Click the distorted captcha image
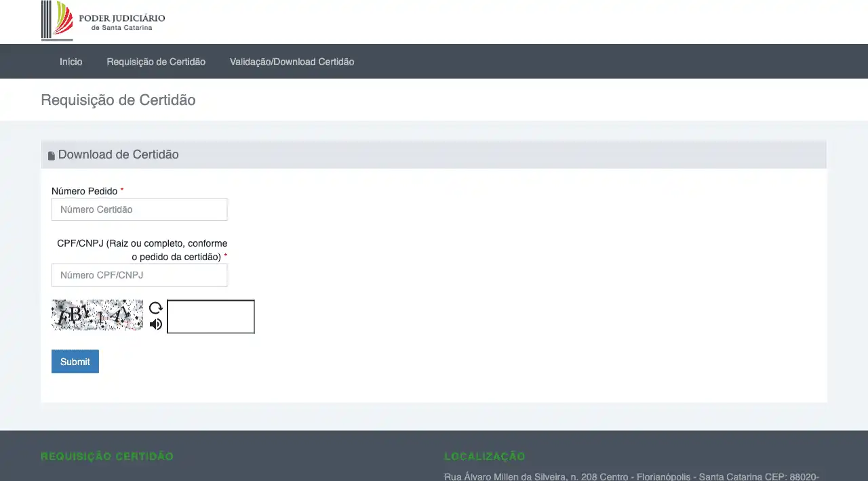 point(98,315)
